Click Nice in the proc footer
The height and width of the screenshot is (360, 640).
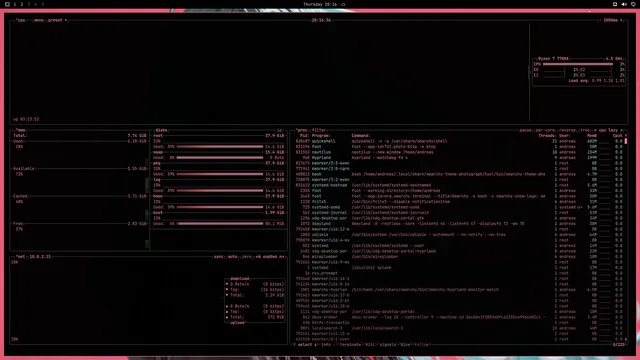[x=405, y=344]
